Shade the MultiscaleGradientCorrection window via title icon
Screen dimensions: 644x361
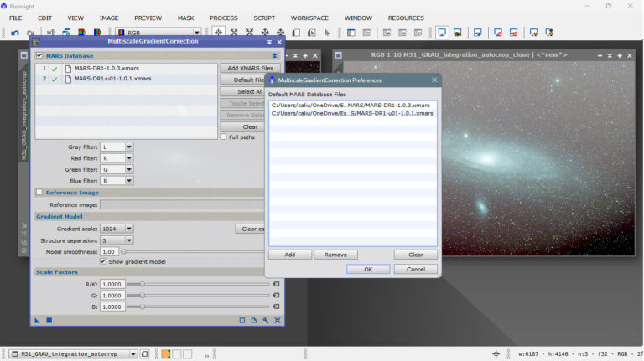point(269,42)
